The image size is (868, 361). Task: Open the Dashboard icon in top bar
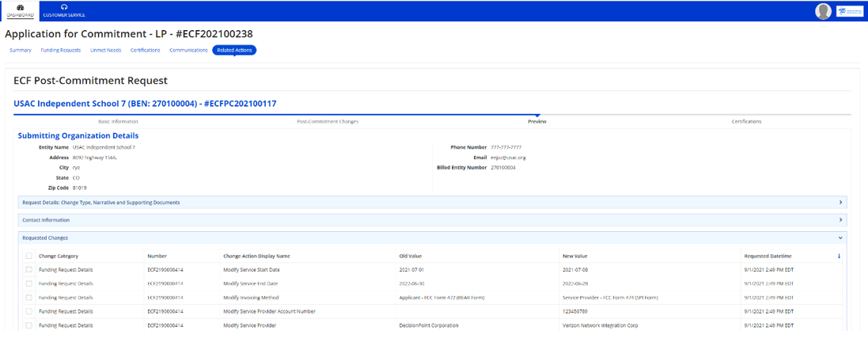coord(21,8)
